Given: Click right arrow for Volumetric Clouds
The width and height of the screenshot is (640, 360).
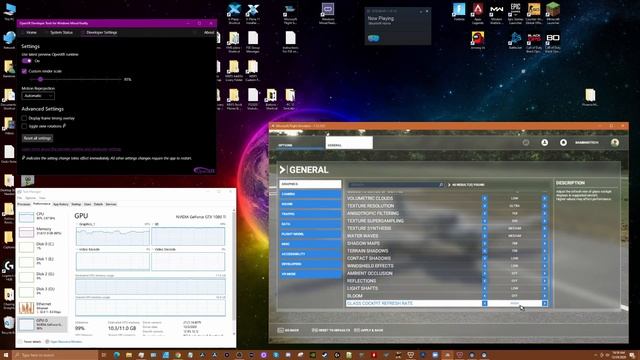Looking at the screenshot, I should point(544,198).
